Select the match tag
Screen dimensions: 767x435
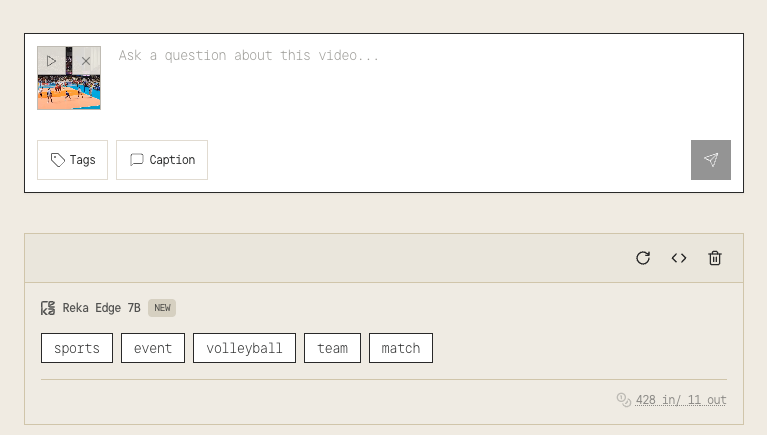(401, 348)
